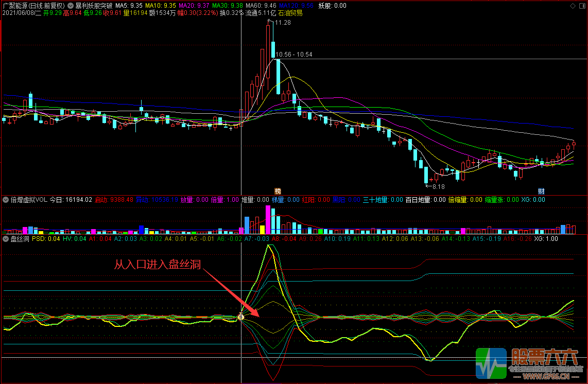Screen dimensions: 588x384
Task: Click the 缩量涨: 0.00 reading
Action: [x=501, y=200]
